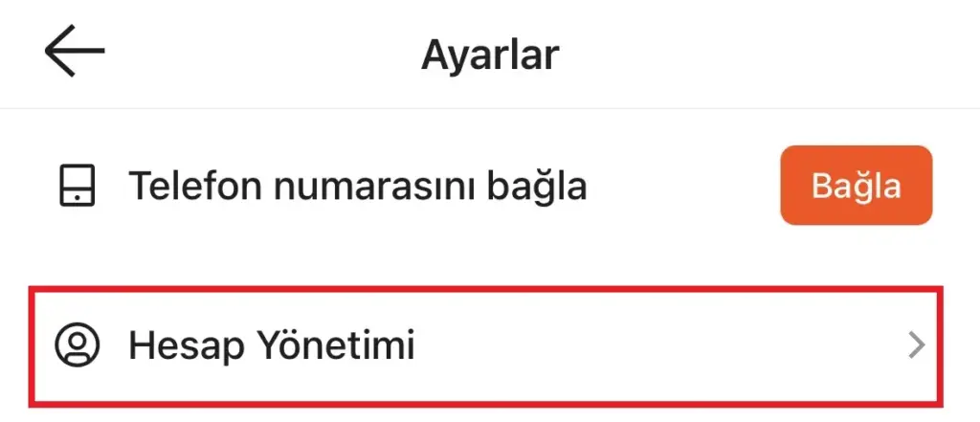The width and height of the screenshot is (980, 422).
Task: Select the Telefon numarasını bağla text
Action: tap(357, 186)
